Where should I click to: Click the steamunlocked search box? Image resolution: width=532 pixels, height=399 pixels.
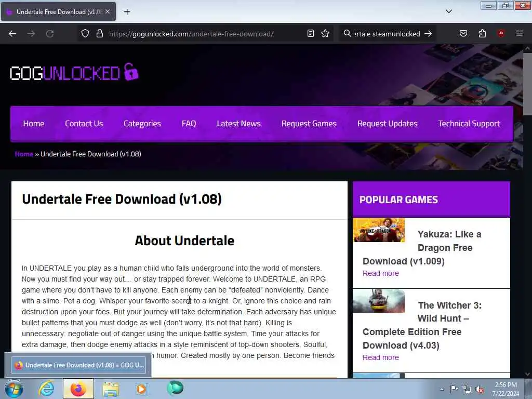tap(387, 34)
